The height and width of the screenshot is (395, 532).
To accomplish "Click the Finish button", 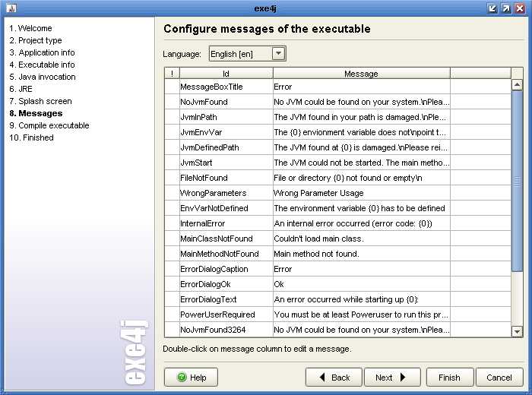I will 450,377.
